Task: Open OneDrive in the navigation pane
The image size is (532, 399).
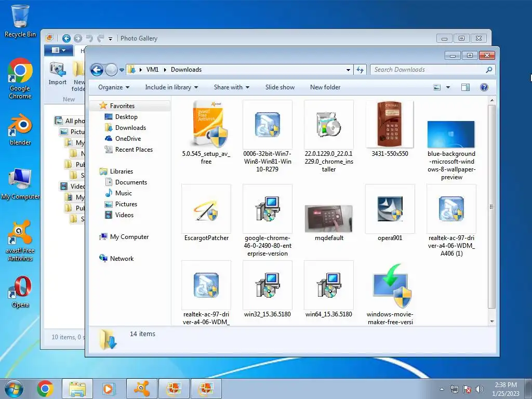Action: click(123, 138)
